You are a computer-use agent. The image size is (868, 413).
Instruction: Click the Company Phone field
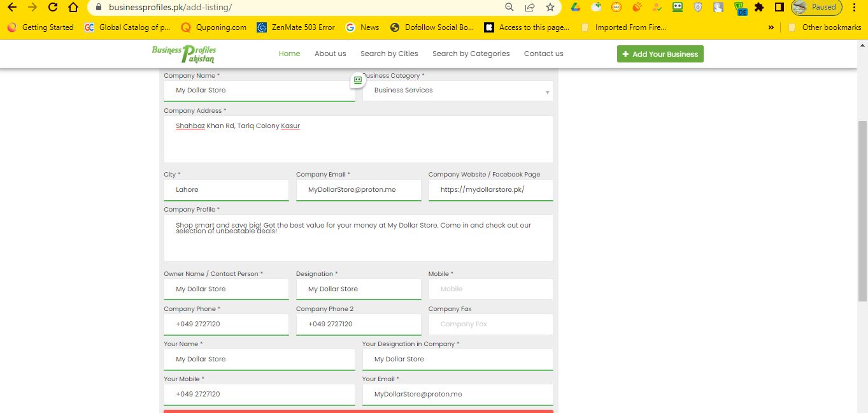coord(226,324)
